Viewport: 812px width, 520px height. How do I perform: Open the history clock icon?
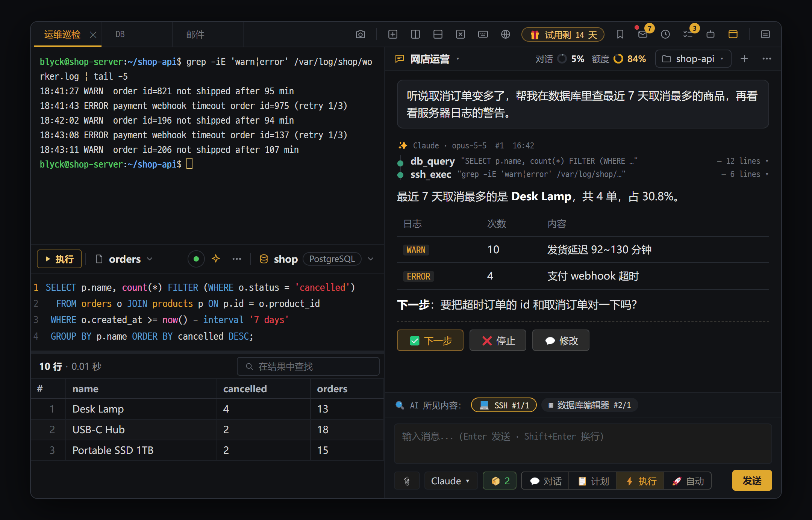[665, 35]
